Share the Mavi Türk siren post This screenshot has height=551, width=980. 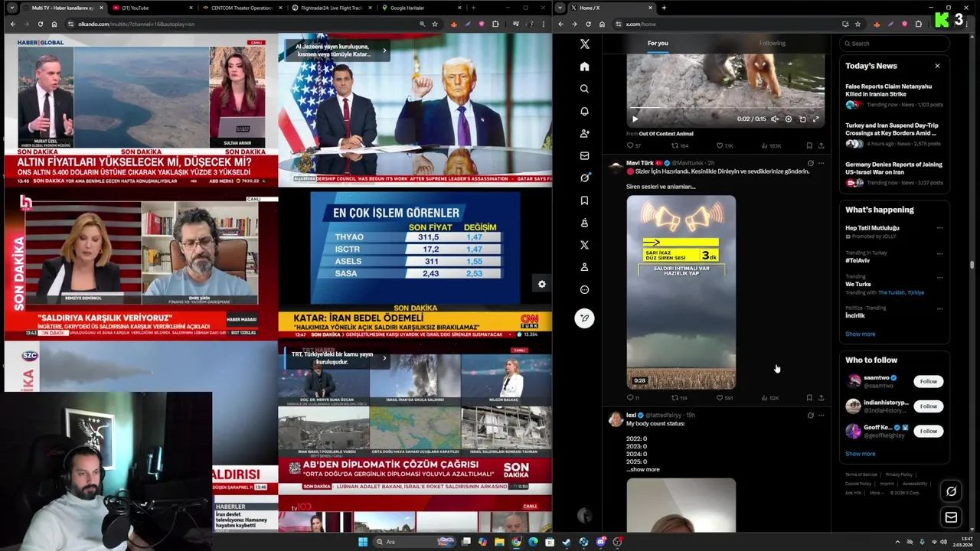[x=821, y=398]
